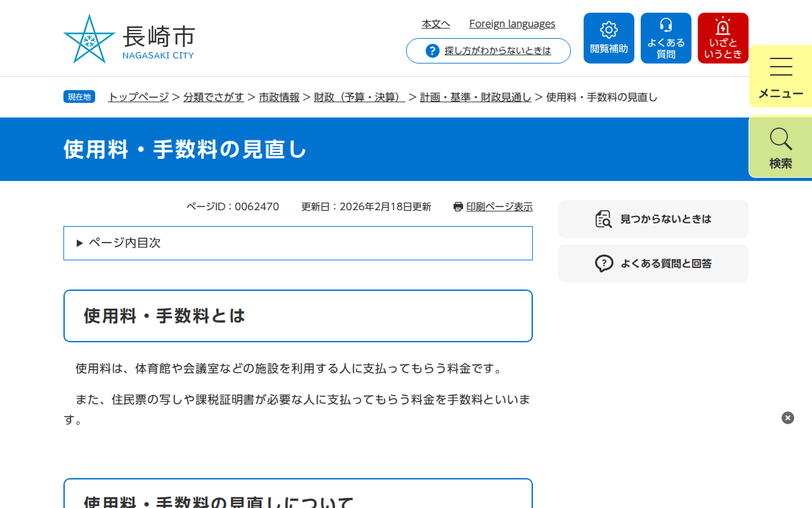Open よくある質問 headset button
812x508 pixels.
[666, 38]
